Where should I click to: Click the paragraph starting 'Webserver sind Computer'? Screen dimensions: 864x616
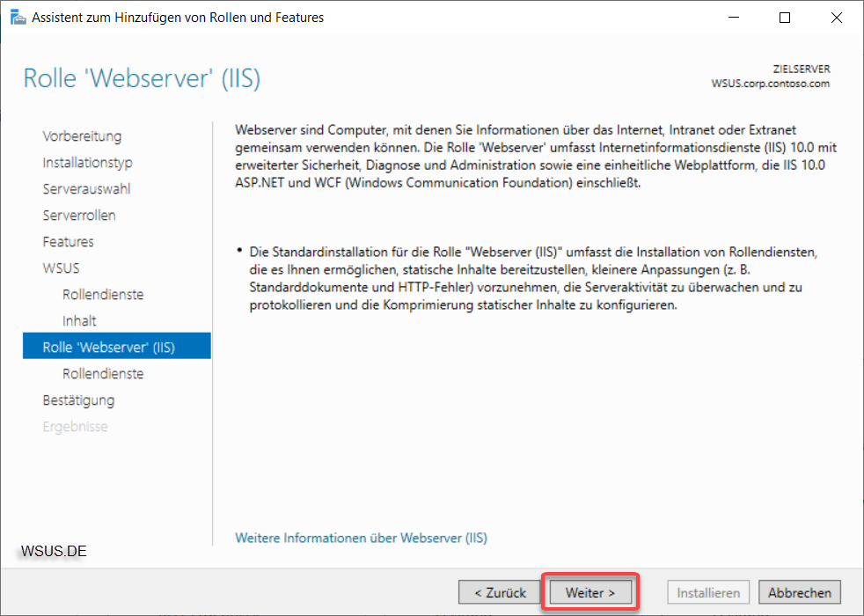click(536, 157)
